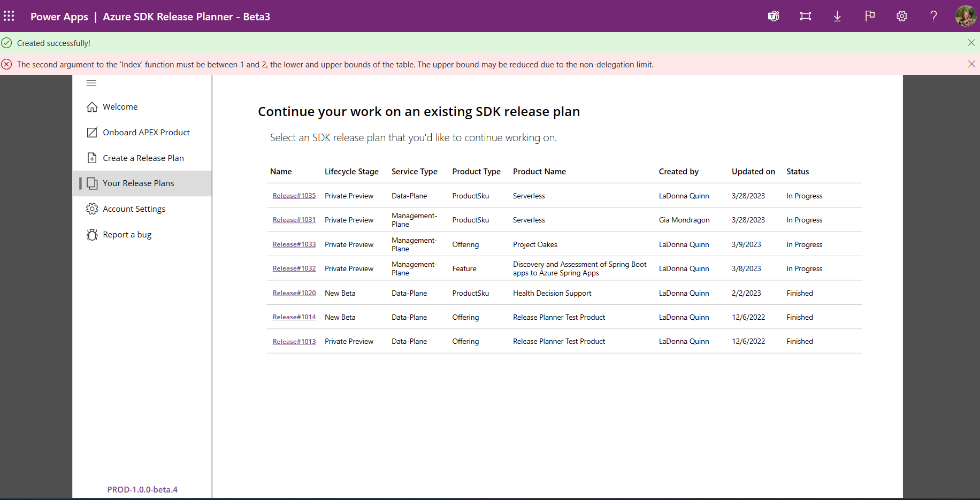Click the Your Release Plans copy icon
The height and width of the screenshot is (500, 980).
[x=91, y=183]
